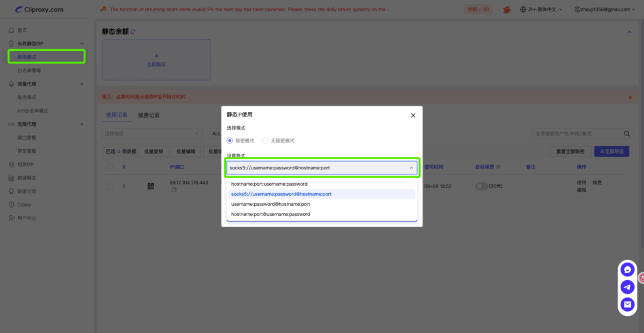The height and width of the screenshot is (333, 644).
Task: Open 联盟计划 in the sidebar
Action: pos(22,191)
